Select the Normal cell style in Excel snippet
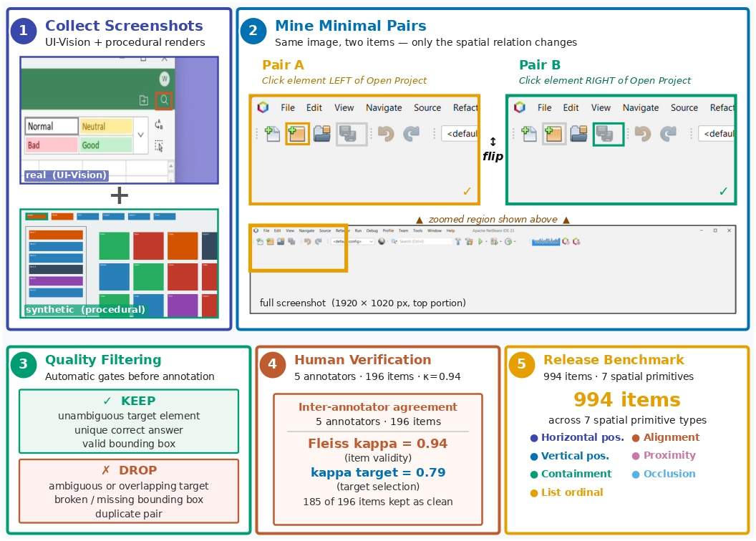The width and height of the screenshot is (756, 541). tap(51, 126)
